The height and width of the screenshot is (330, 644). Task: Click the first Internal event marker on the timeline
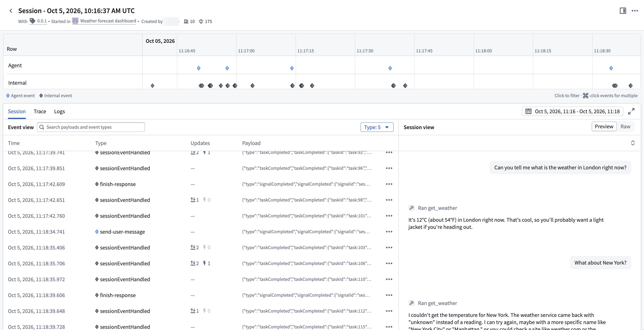[152, 86]
